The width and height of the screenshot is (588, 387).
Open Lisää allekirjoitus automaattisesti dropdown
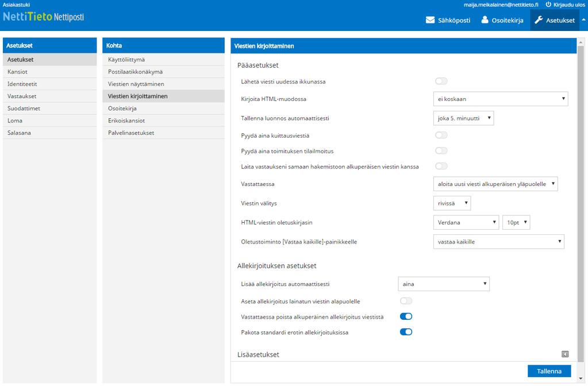444,284
